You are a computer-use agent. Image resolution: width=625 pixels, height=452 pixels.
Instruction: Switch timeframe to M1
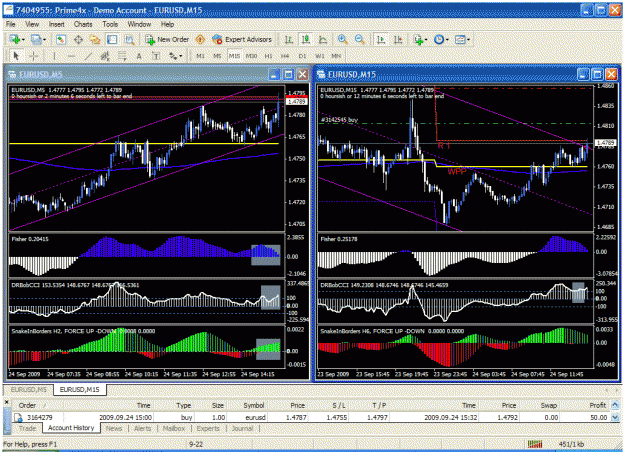click(x=200, y=56)
